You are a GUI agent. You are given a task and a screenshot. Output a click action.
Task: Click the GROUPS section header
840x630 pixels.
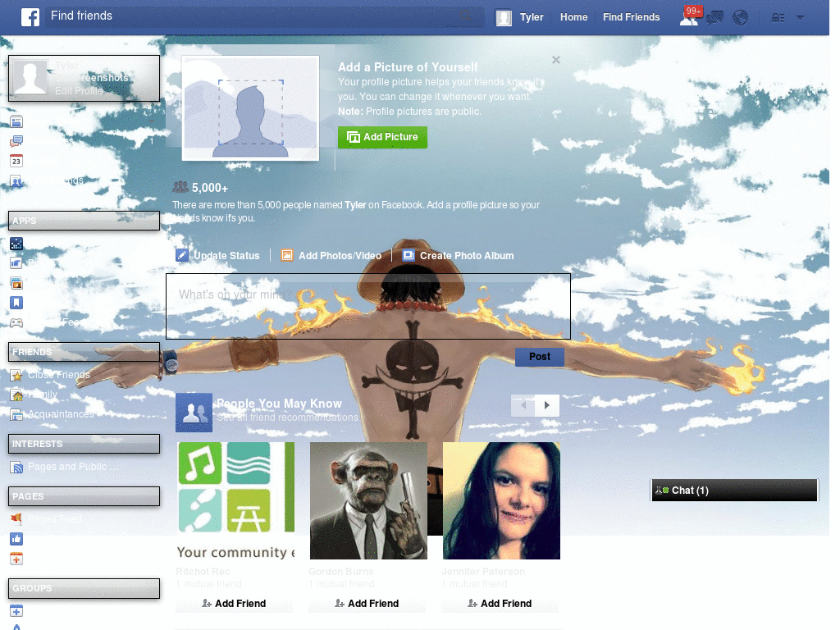[84, 588]
